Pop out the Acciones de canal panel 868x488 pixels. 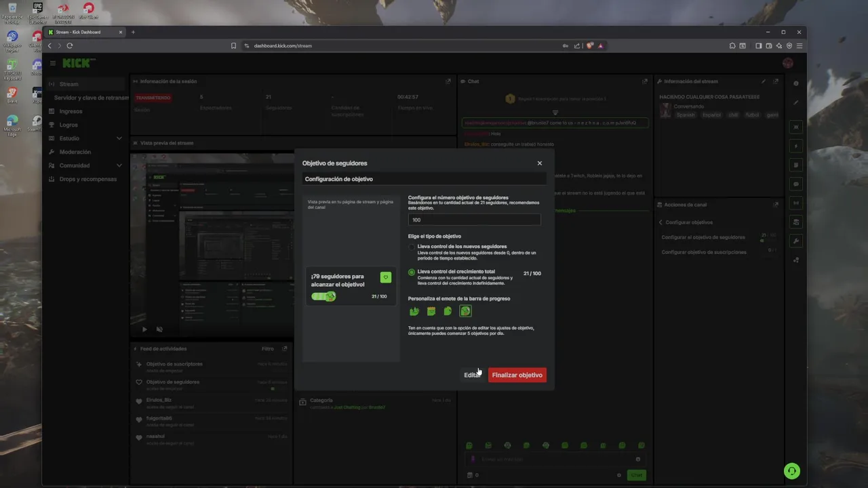pyautogui.click(x=776, y=204)
